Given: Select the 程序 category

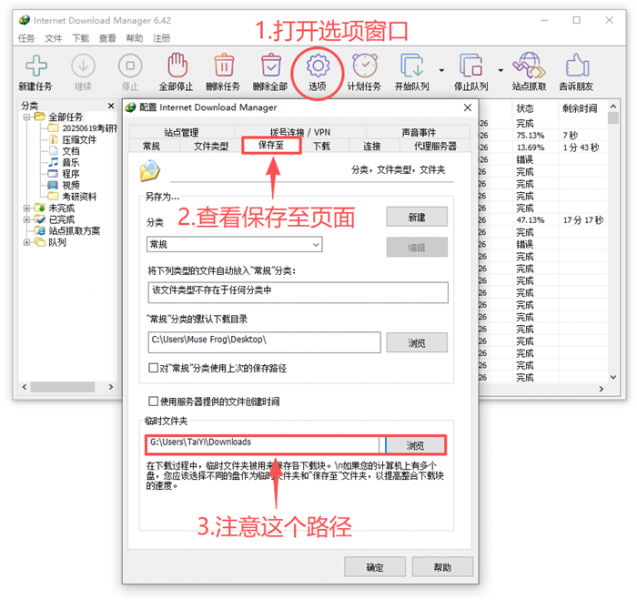Looking at the screenshot, I should [71, 174].
